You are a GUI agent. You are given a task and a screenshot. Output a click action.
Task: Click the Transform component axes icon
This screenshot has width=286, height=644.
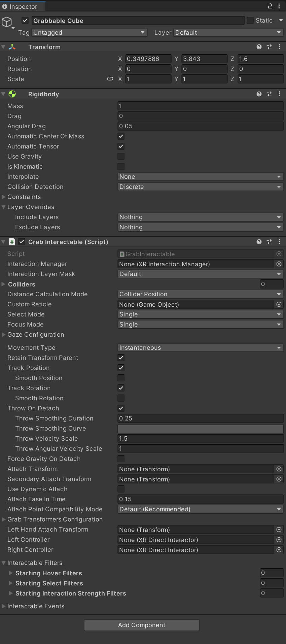click(x=12, y=47)
